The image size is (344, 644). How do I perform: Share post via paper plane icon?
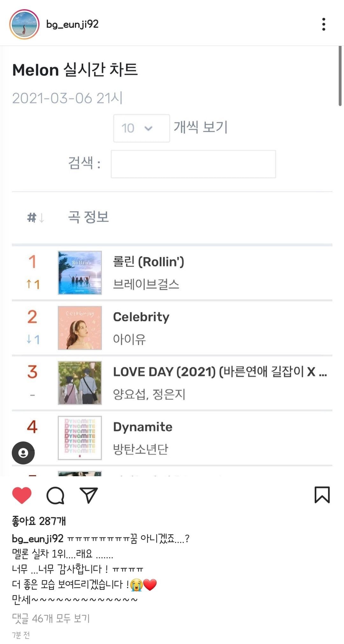[x=89, y=495]
